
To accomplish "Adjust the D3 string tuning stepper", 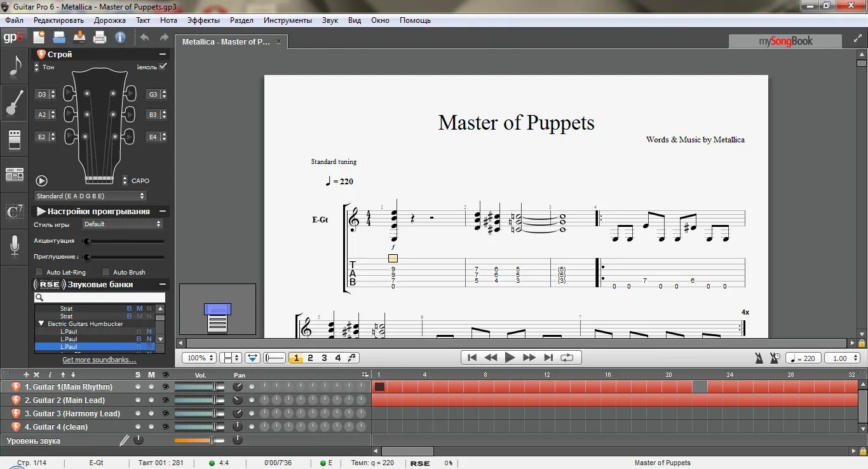I will [52, 94].
